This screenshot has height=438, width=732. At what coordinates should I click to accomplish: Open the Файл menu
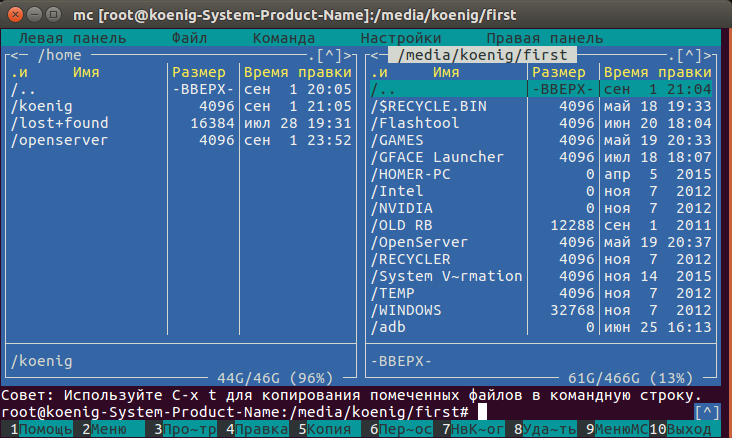point(189,38)
